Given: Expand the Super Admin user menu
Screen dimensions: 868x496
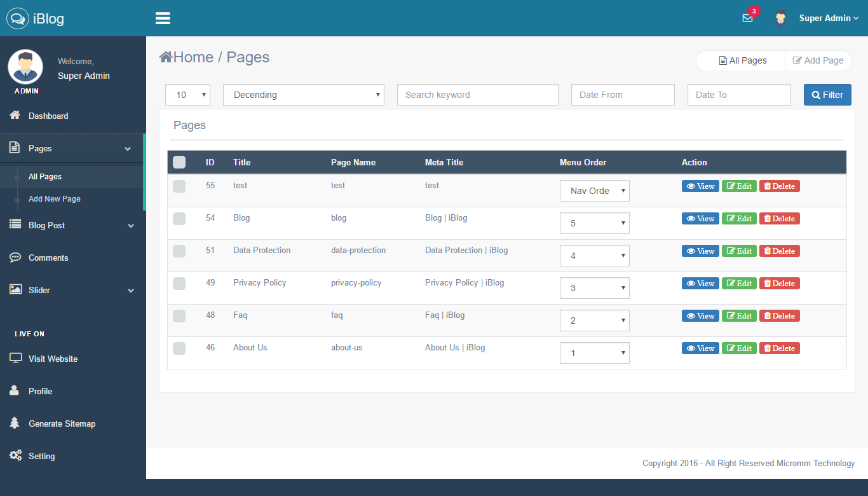Looking at the screenshot, I should 829,18.
